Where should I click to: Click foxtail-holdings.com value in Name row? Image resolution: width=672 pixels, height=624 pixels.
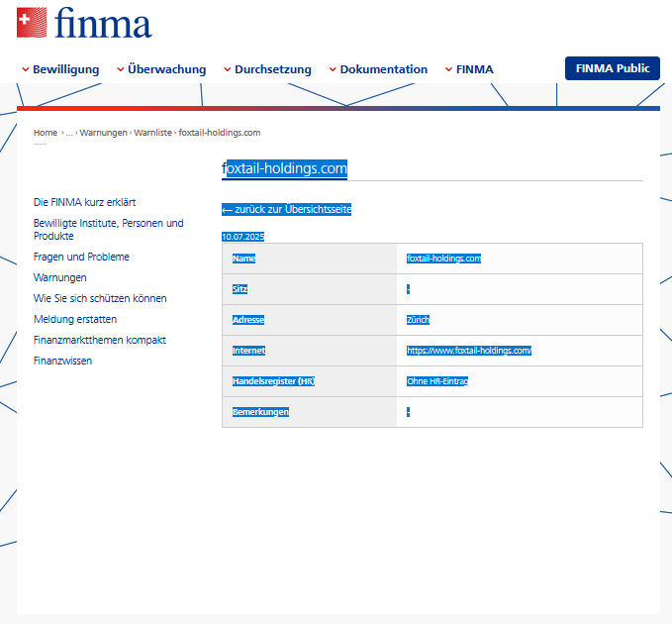pyautogui.click(x=443, y=259)
